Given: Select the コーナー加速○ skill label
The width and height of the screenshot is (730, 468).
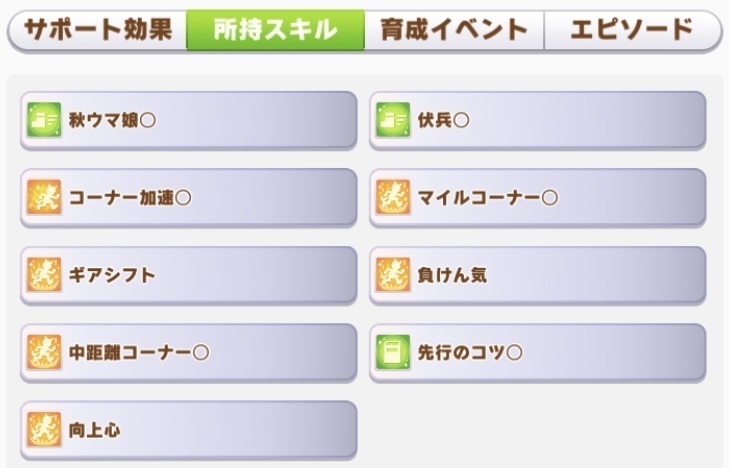Looking at the screenshot, I should pyautogui.click(x=130, y=198).
